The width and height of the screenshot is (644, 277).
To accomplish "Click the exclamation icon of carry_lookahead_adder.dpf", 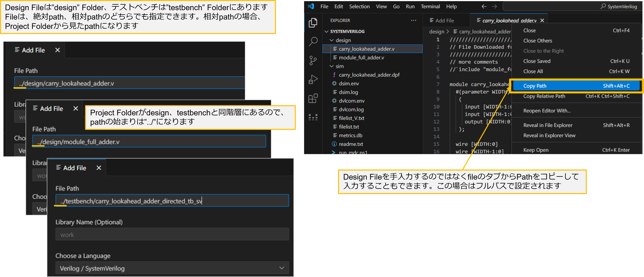I will point(334,75).
